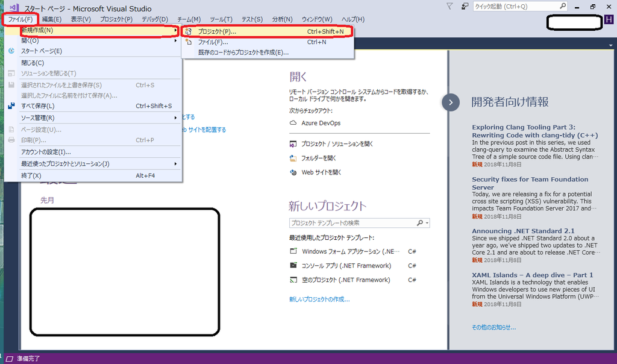This screenshot has height=364, width=617.
Task: Select ファイル(F)... in the new submenu
Action: click(x=268, y=42)
